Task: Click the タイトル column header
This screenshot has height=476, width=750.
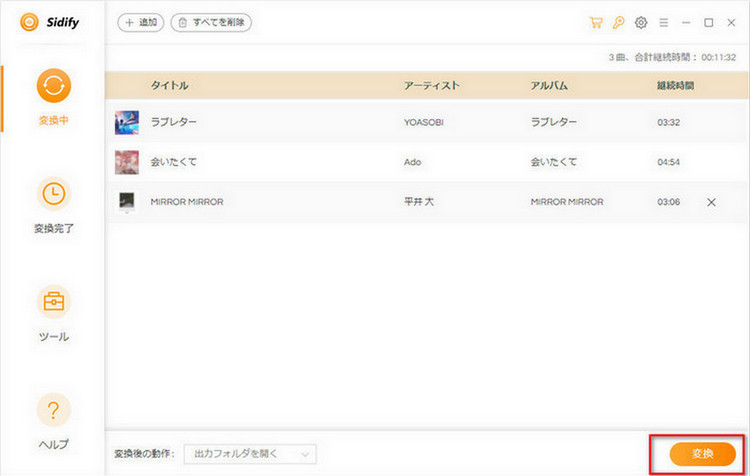Action: pyautogui.click(x=170, y=86)
